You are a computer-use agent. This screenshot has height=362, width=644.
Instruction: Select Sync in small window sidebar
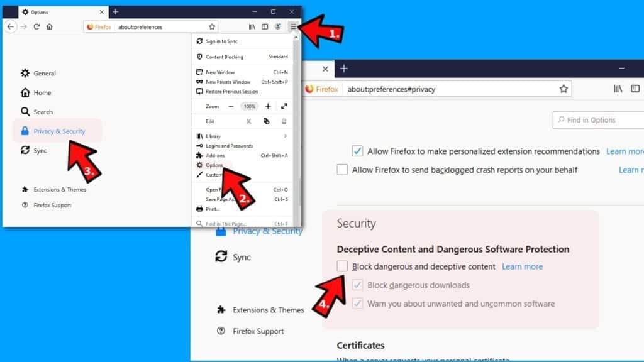point(34,150)
